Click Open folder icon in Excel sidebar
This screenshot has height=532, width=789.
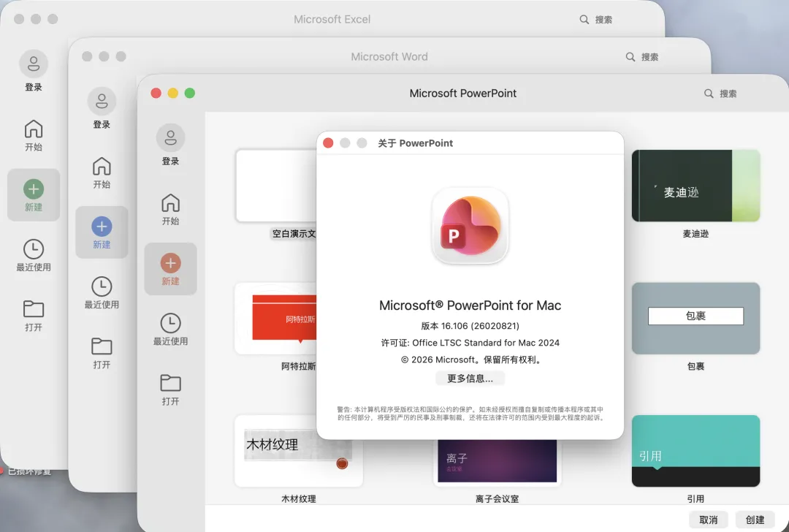click(34, 308)
